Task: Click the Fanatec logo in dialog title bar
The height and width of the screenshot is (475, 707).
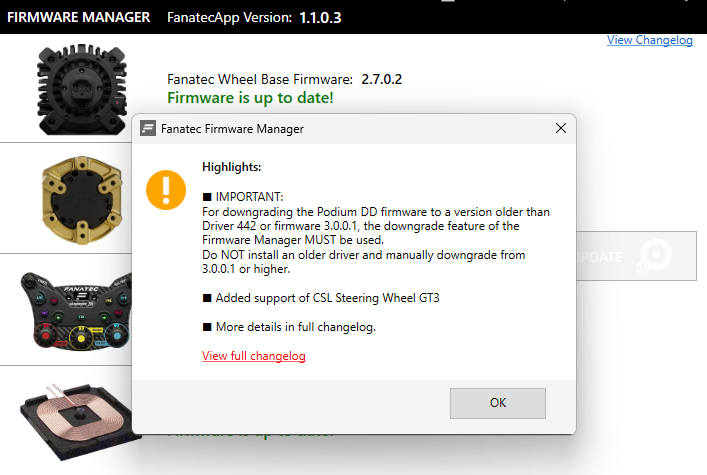Action: [x=149, y=129]
